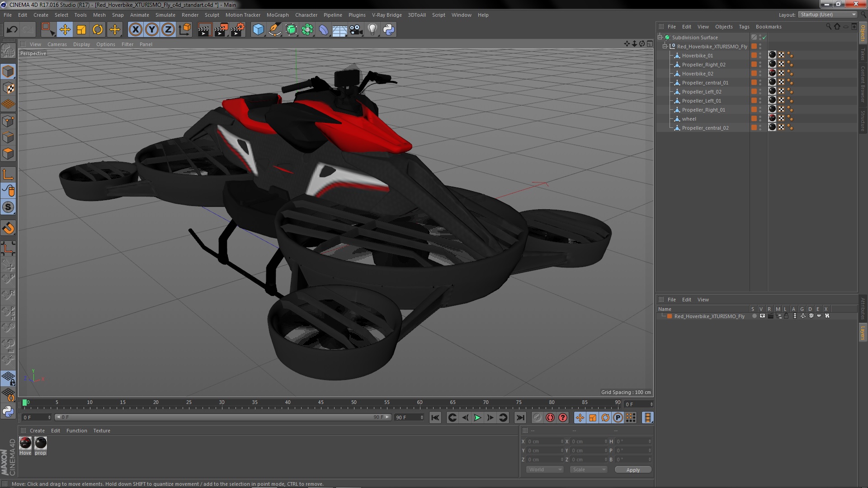Open the Cameras viewport menu
868x488 pixels.
click(x=57, y=44)
